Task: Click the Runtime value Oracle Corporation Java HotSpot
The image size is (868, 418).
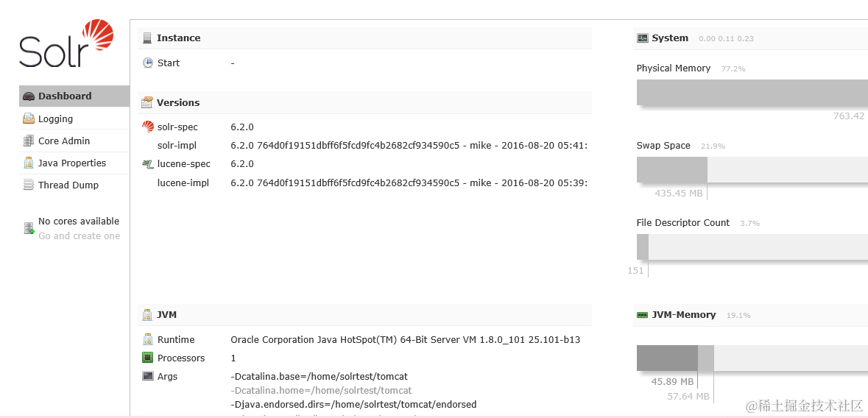Action: 405,339
